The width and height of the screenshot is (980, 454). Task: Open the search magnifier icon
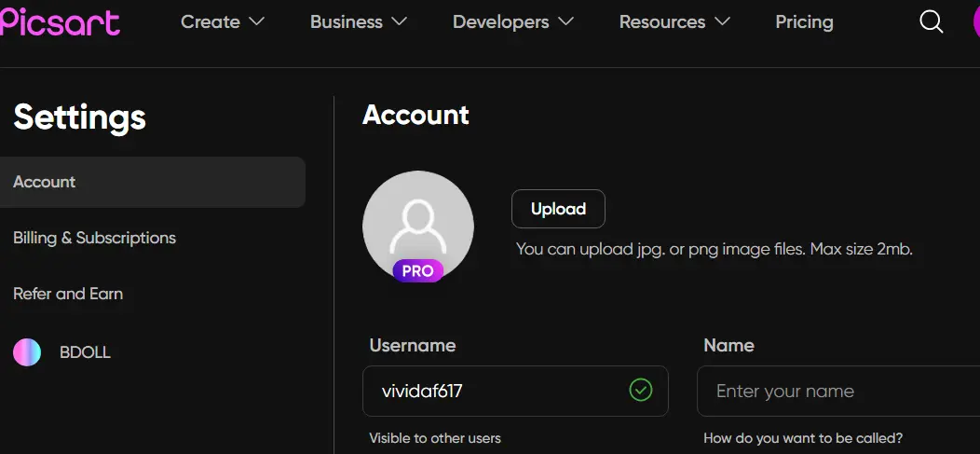[x=932, y=21]
